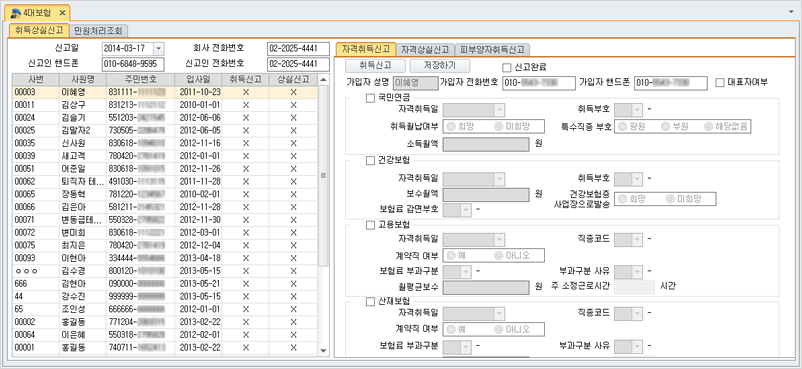Screen dimensions: 802x369
Task: Click the 주민번호 column header
Action: pos(140,79)
